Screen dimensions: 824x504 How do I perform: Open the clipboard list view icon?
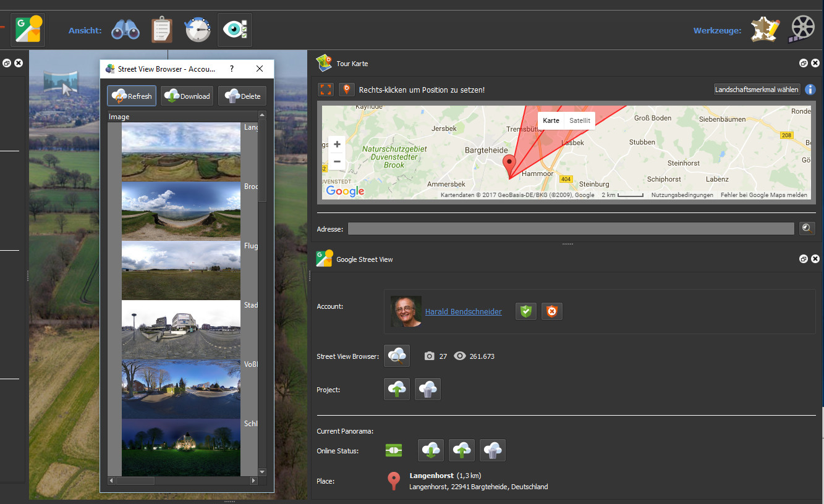[x=162, y=30]
